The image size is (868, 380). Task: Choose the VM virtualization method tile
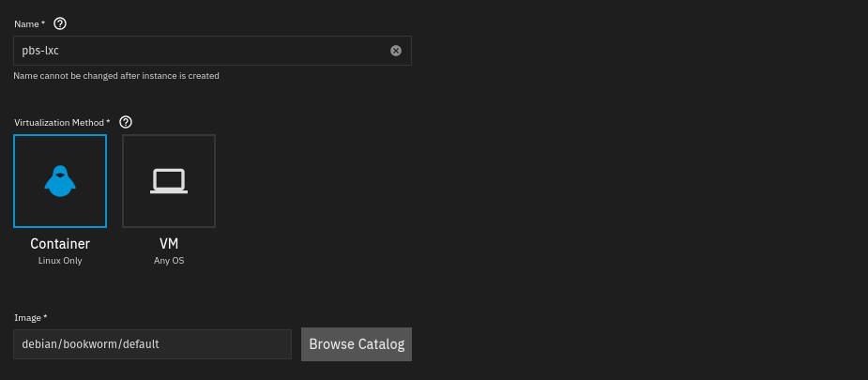coord(169,181)
